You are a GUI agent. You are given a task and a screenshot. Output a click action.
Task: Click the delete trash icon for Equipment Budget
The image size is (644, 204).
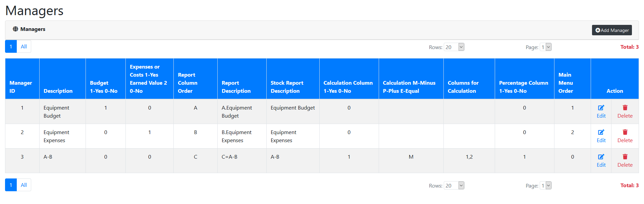[x=625, y=108]
